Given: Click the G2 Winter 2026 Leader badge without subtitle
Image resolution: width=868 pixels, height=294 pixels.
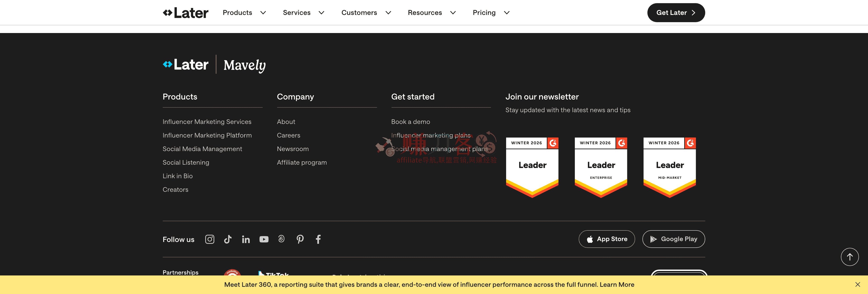Looking at the screenshot, I should tap(532, 168).
